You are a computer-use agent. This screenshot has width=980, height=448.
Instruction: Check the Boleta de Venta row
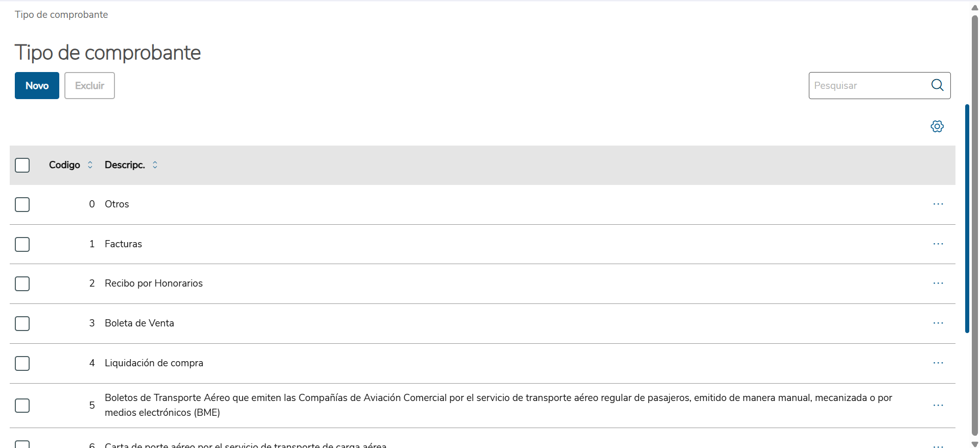point(22,324)
